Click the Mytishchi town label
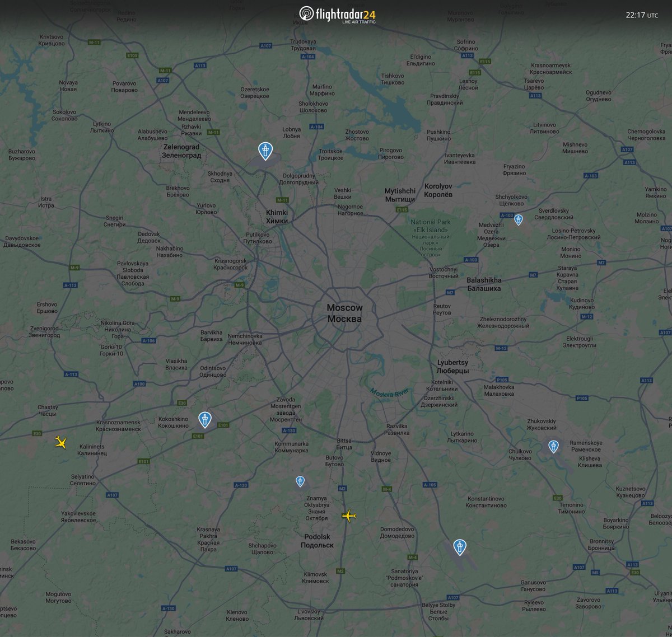This screenshot has width=672, height=637. coord(400,195)
